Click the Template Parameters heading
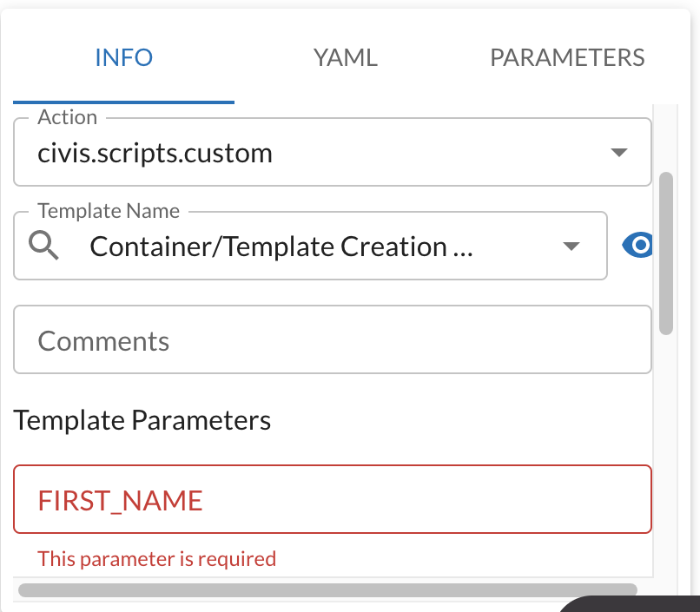The image size is (700, 612). tap(142, 420)
